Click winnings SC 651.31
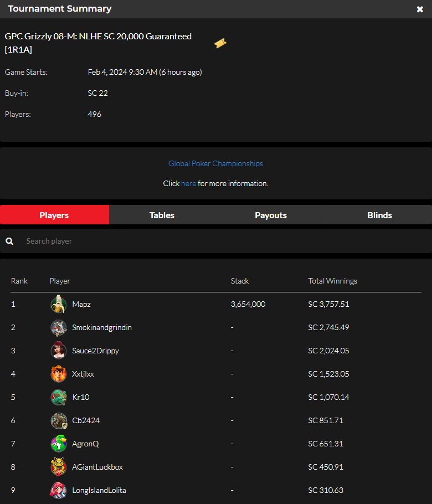 [x=326, y=444]
